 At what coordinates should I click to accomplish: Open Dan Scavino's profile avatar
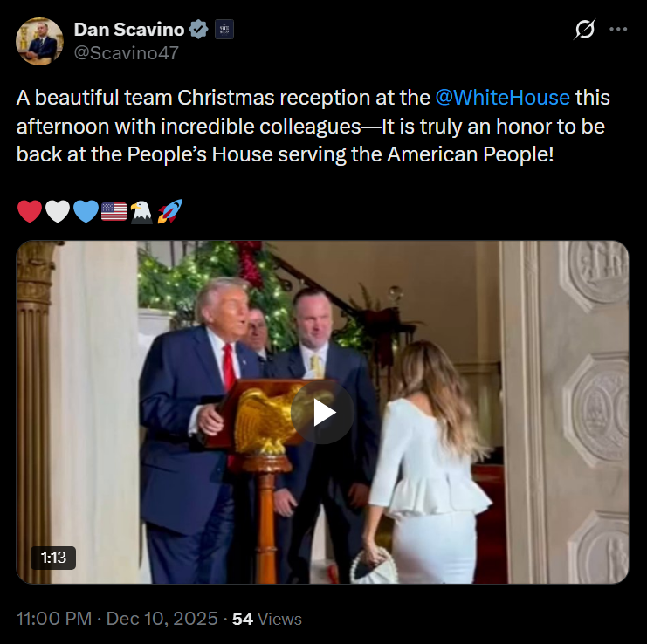[x=39, y=41]
